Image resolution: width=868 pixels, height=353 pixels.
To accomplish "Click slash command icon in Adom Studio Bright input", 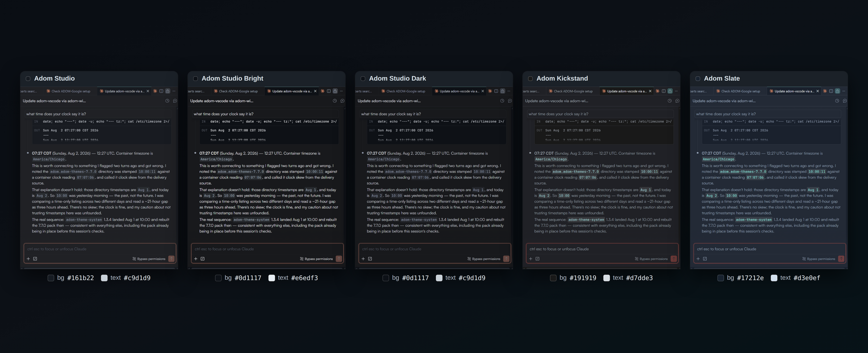I will pyautogui.click(x=203, y=259).
